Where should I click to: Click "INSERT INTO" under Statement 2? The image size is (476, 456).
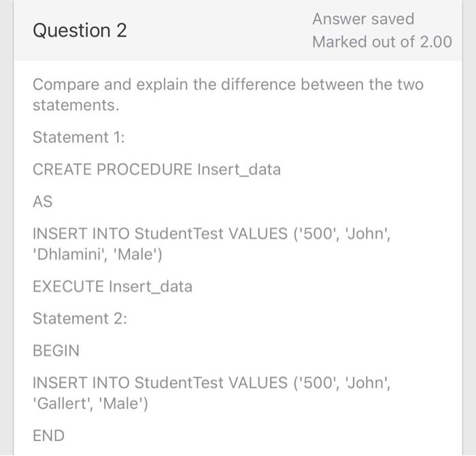[81, 383]
